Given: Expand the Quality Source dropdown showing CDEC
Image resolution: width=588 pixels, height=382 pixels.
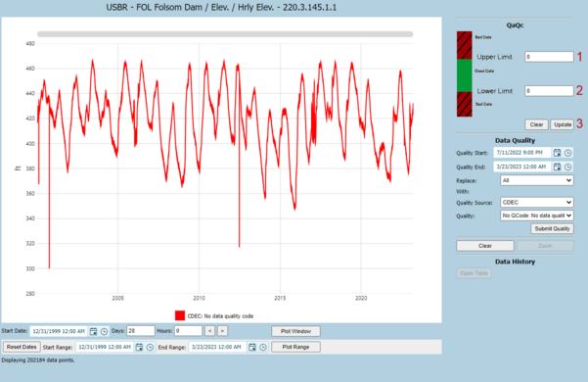Looking at the screenshot, I should (x=536, y=202).
